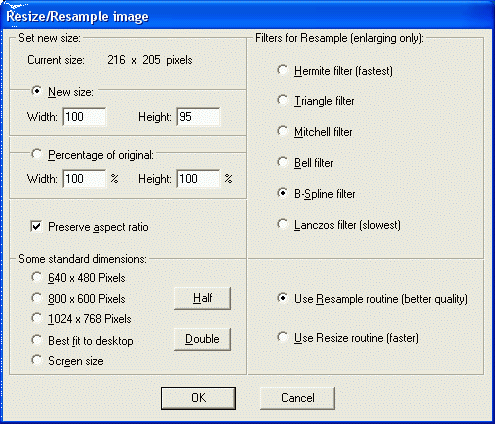
Task: Click the Double button
Action: 202,339
